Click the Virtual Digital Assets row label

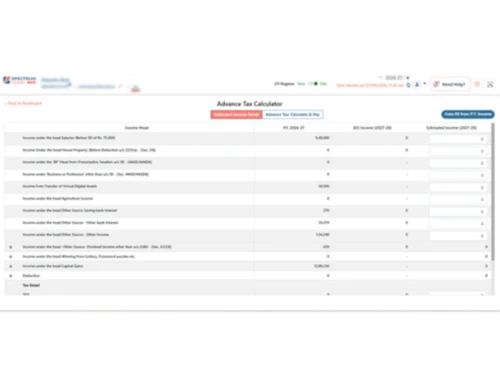click(x=60, y=186)
